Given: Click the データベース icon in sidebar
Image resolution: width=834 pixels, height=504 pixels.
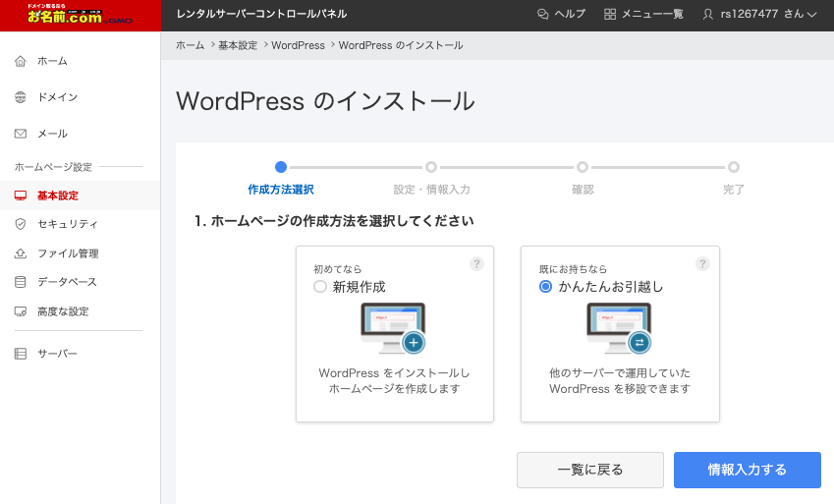Looking at the screenshot, I should (21, 282).
